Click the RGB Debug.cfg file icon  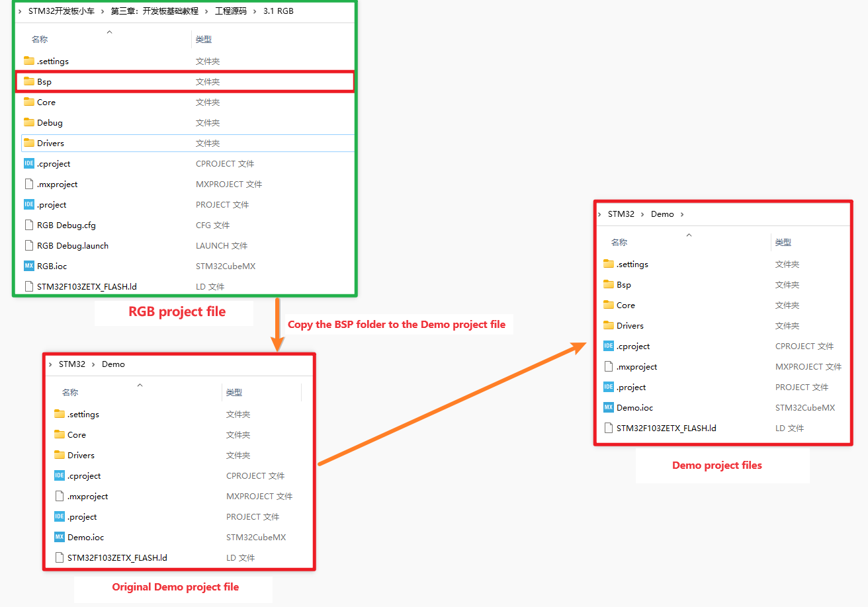pyautogui.click(x=28, y=225)
